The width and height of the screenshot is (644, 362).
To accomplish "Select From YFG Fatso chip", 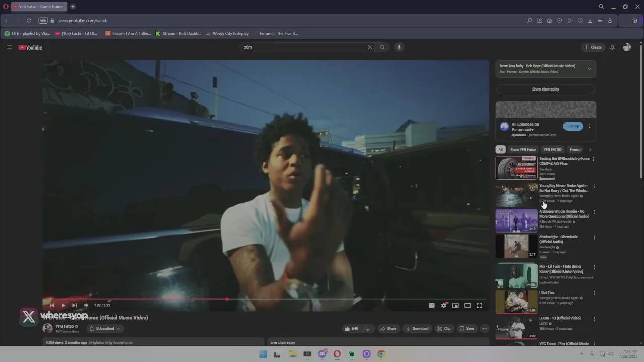I will [523, 149].
